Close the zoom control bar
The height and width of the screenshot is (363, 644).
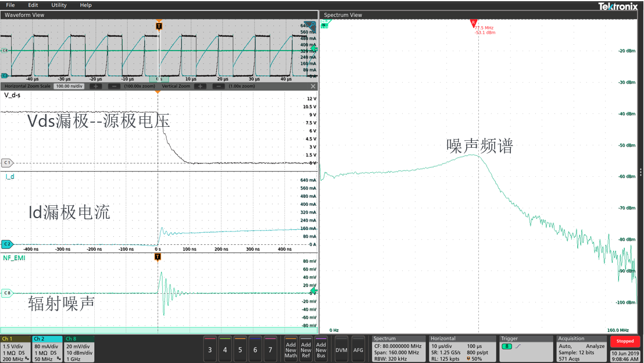pyautogui.click(x=313, y=86)
